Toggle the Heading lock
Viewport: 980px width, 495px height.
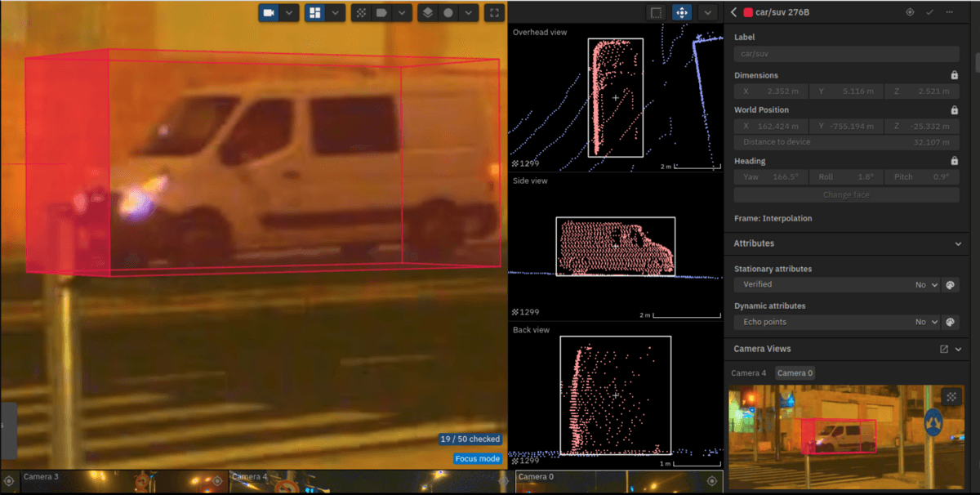(954, 161)
